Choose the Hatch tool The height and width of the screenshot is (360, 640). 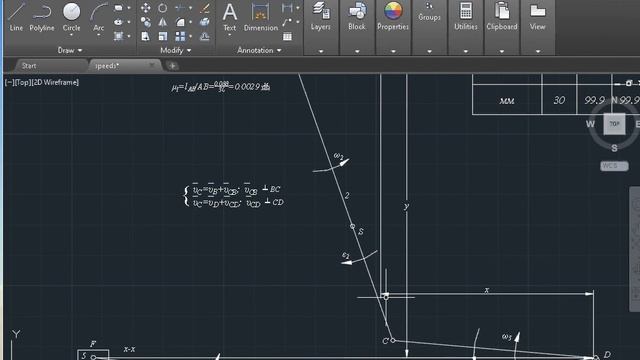(118, 36)
